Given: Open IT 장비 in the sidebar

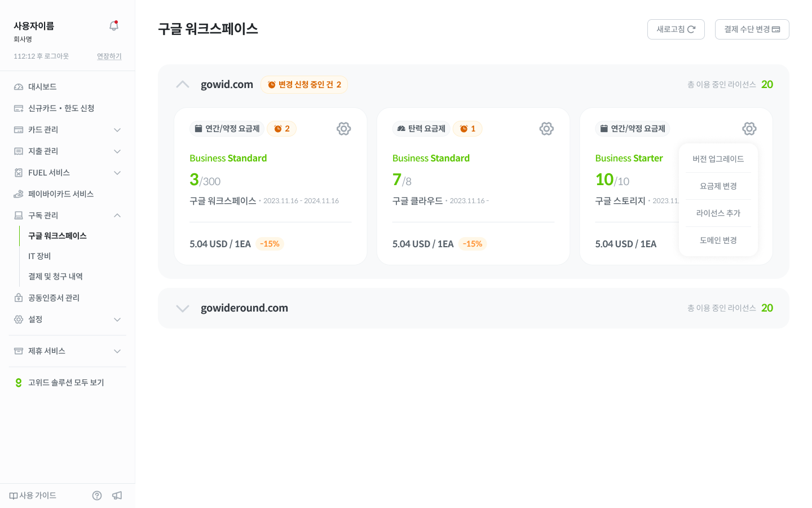Looking at the screenshot, I should coord(39,256).
